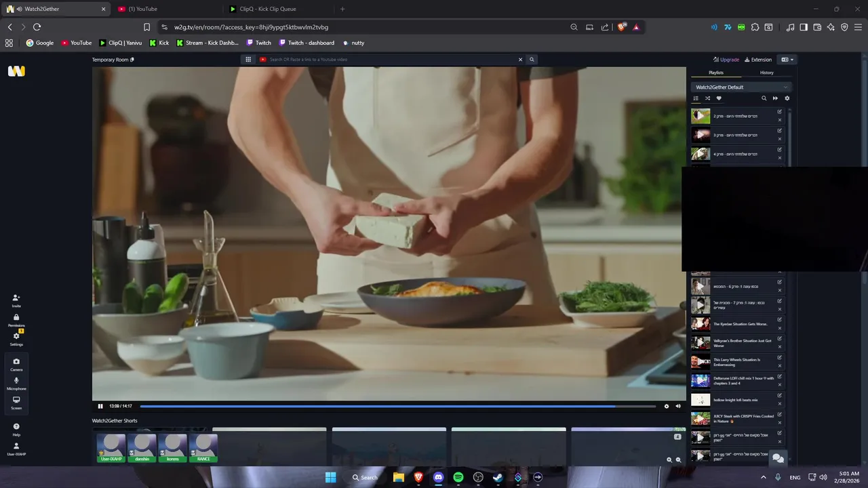Open the apps grid icon beside search
This screenshot has width=868, height=488.
click(248, 60)
